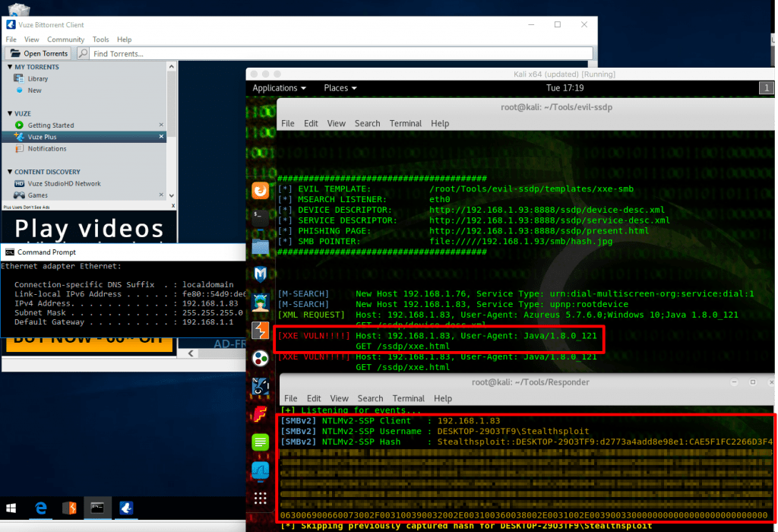This screenshot has width=778, height=532.
Task: Click the tri-color circles icon in Kali dock
Action: [261, 358]
